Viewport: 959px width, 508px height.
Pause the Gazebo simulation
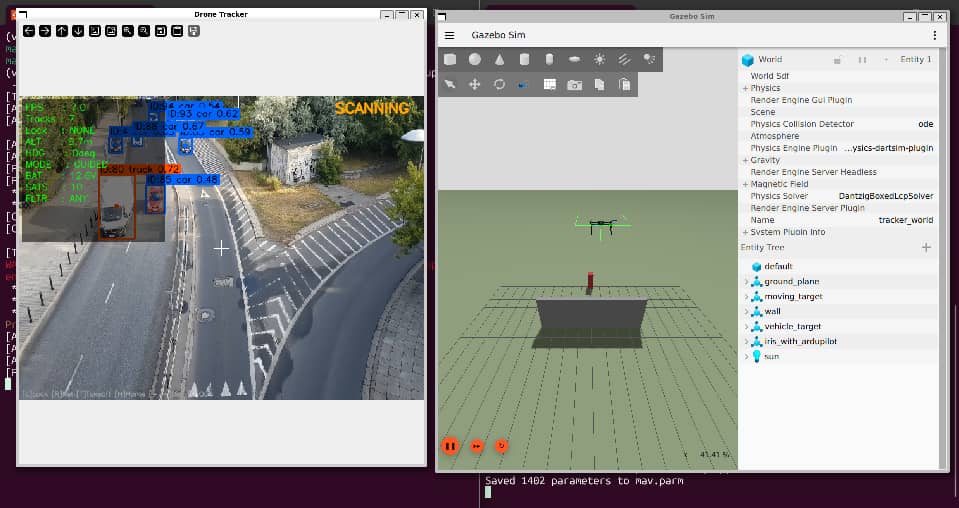point(450,446)
